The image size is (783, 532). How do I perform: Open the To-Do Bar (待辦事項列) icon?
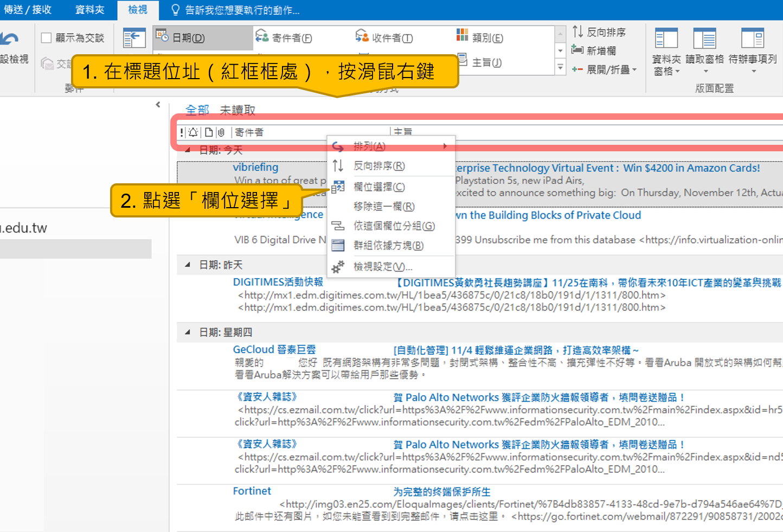coord(753,39)
